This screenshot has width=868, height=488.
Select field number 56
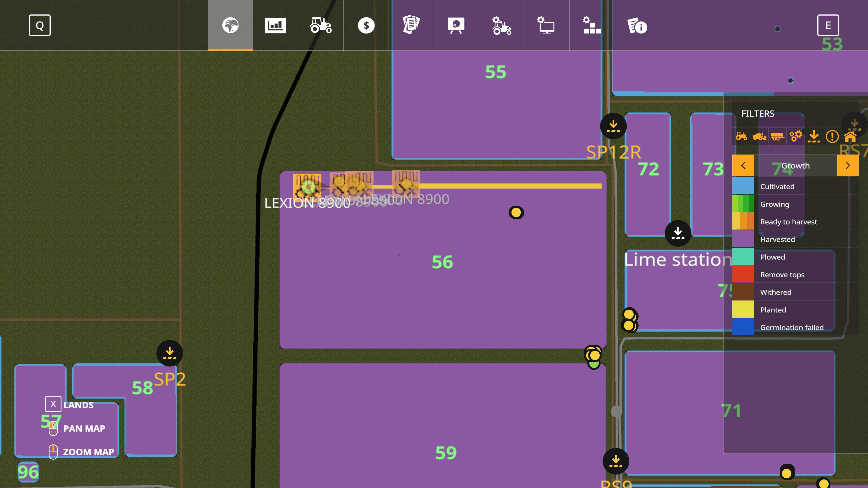pos(442,262)
